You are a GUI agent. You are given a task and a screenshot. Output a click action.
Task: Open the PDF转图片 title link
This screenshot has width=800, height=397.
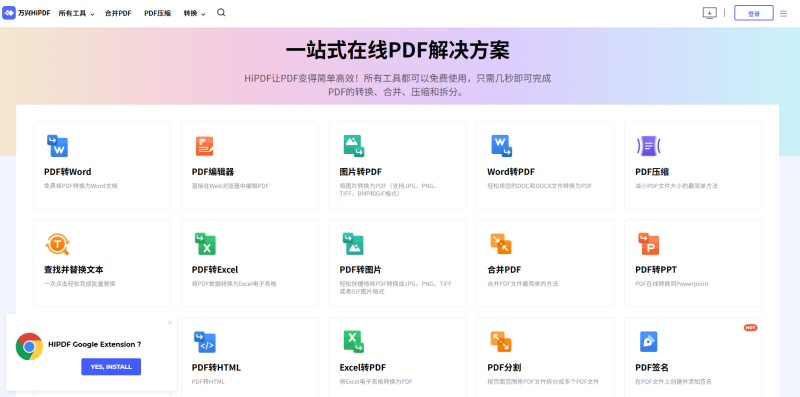pos(361,269)
